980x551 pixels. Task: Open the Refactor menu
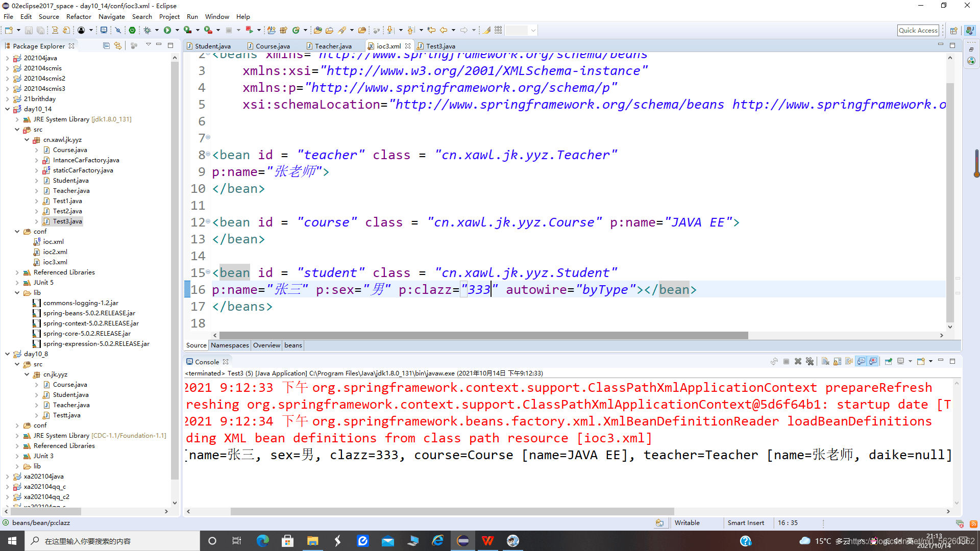(x=79, y=16)
